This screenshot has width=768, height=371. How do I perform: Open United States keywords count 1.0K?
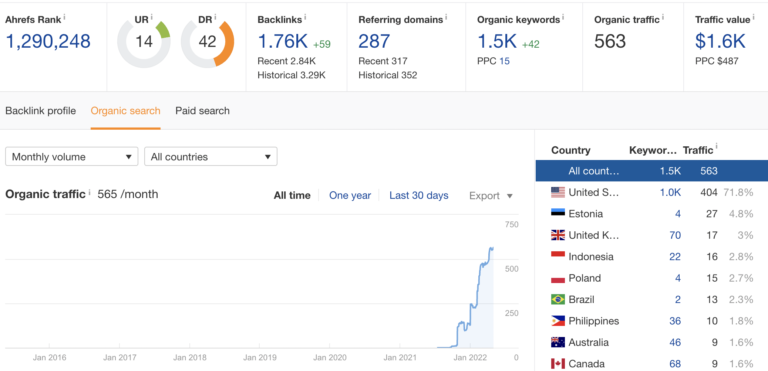coord(670,193)
